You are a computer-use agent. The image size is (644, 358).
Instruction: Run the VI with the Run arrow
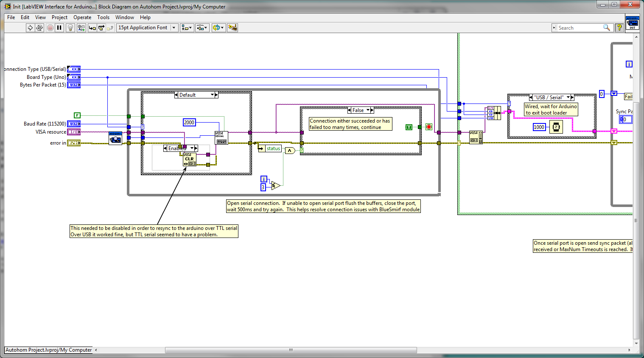click(x=30, y=28)
